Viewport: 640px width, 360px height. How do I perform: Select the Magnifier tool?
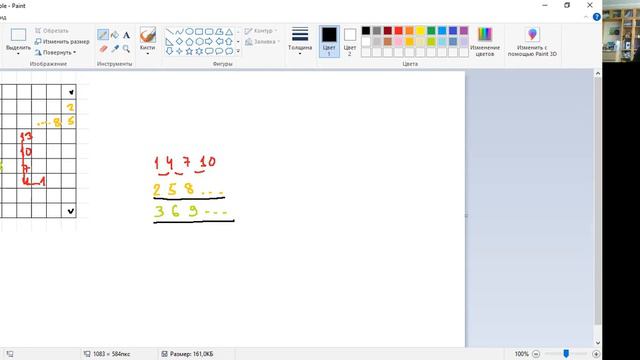[127, 49]
